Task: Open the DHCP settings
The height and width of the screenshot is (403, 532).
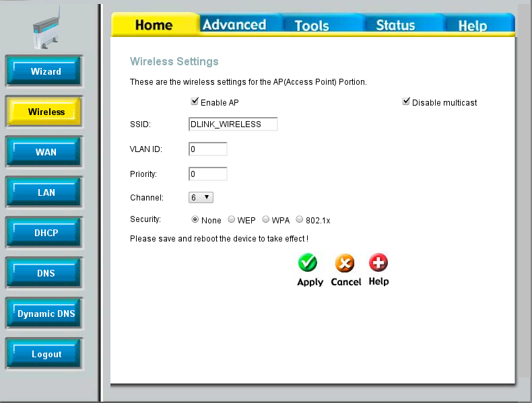Action: tap(44, 232)
